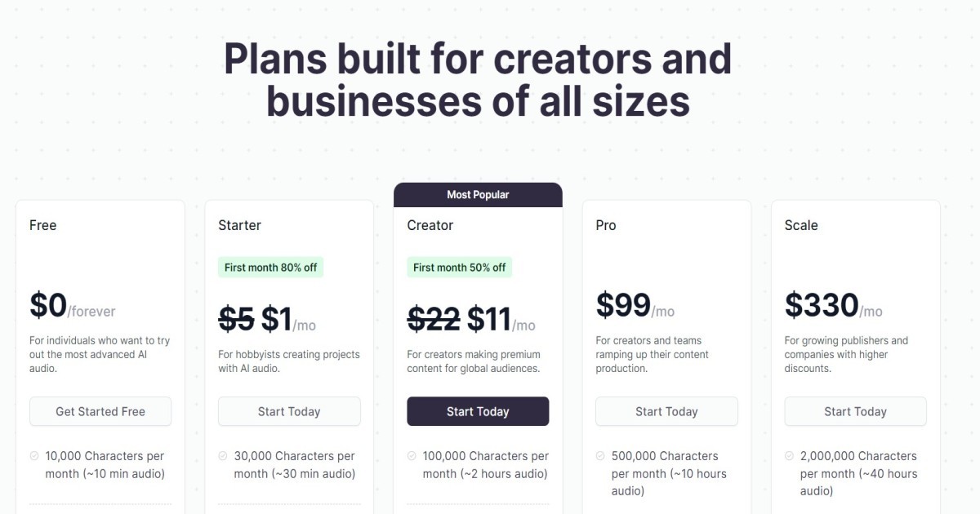Expand features below Scale plan's dashed divider
980x514 pixels.
pos(855,511)
